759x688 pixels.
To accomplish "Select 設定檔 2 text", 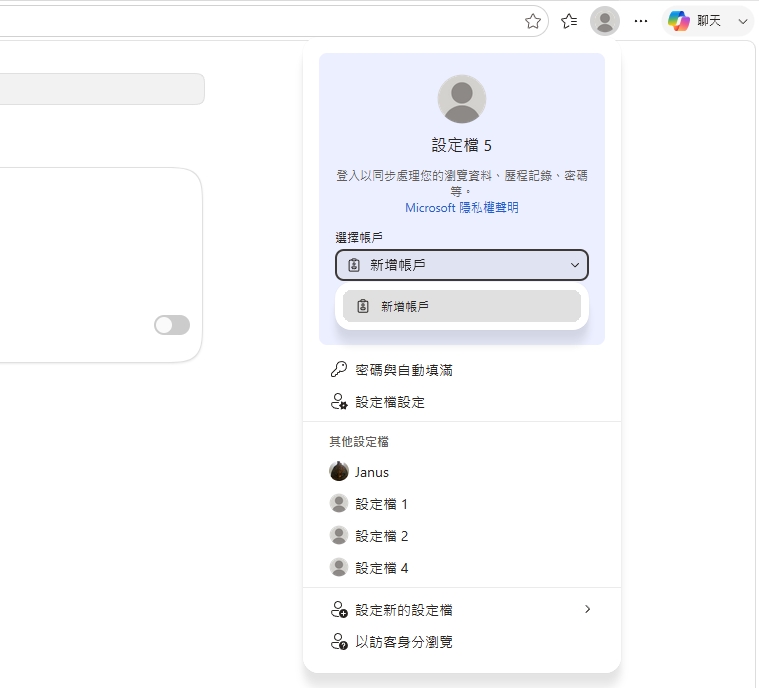I will point(381,536).
